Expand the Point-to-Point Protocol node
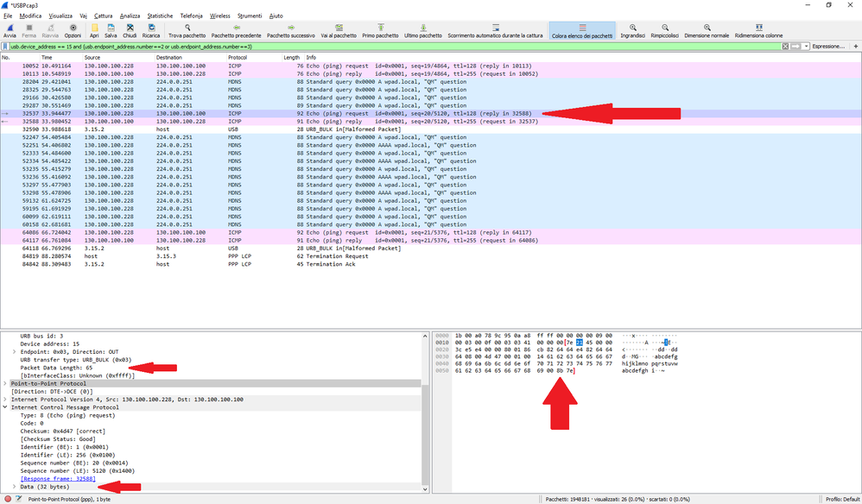The height and width of the screenshot is (504, 862). point(5,384)
